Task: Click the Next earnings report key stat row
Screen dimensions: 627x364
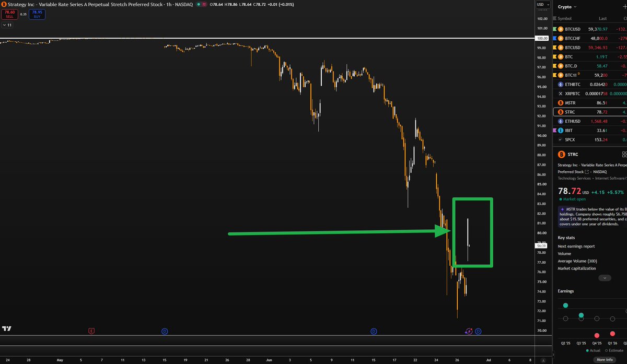Action: 592,246
